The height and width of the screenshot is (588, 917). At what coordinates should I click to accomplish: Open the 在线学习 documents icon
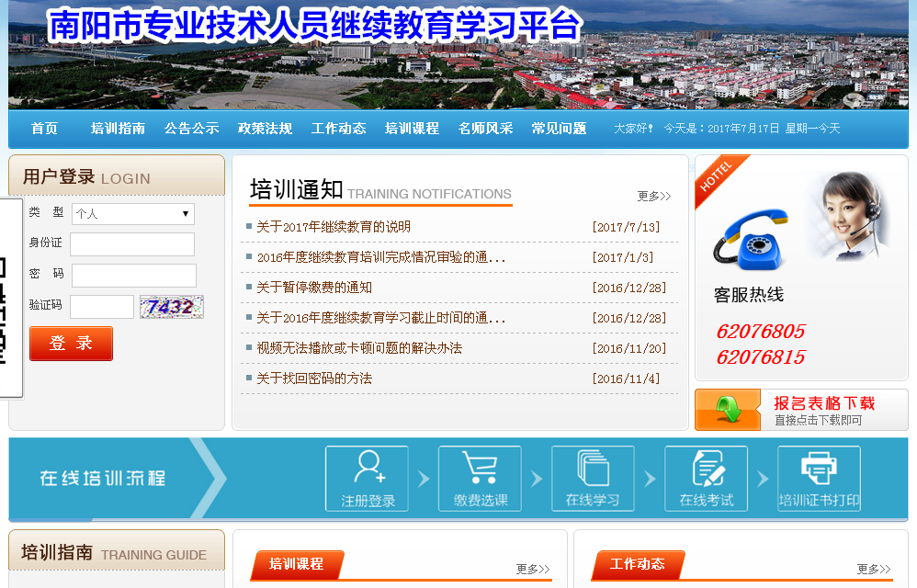pos(593,469)
